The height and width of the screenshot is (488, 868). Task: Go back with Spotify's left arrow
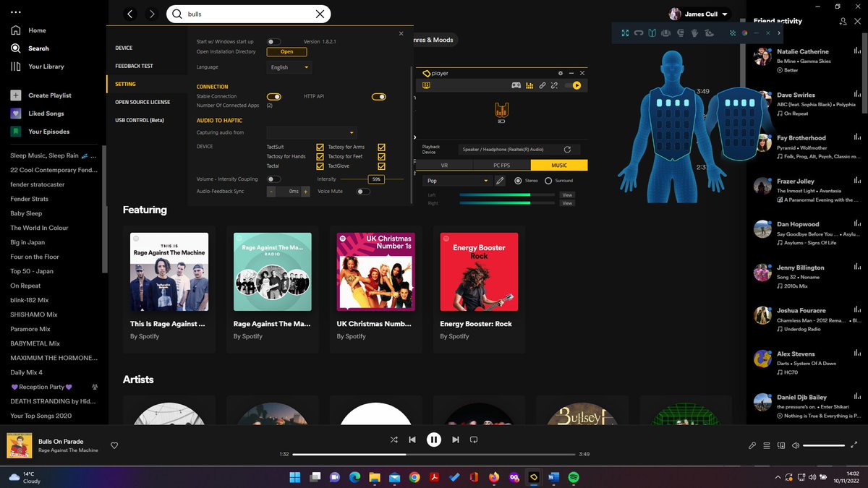(130, 14)
